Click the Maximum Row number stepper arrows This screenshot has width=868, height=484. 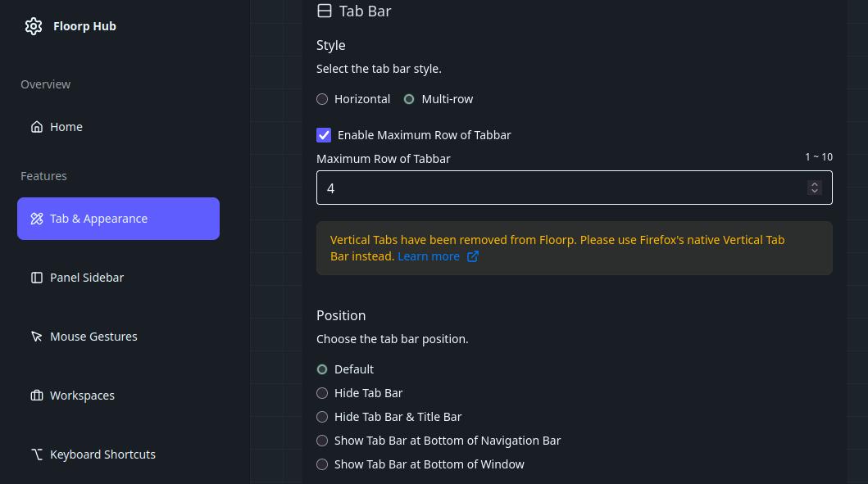(x=814, y=188)
